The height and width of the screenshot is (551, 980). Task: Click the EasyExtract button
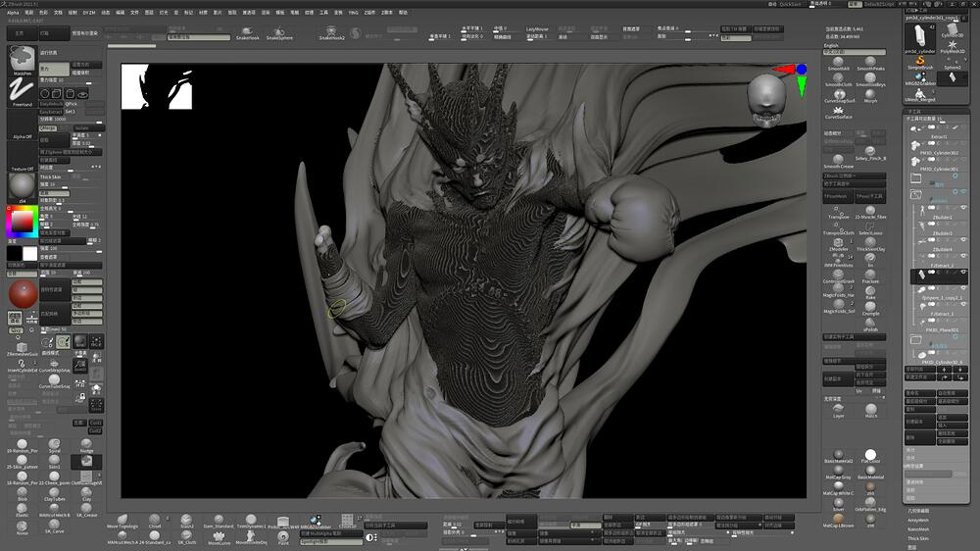pos(51,112)
